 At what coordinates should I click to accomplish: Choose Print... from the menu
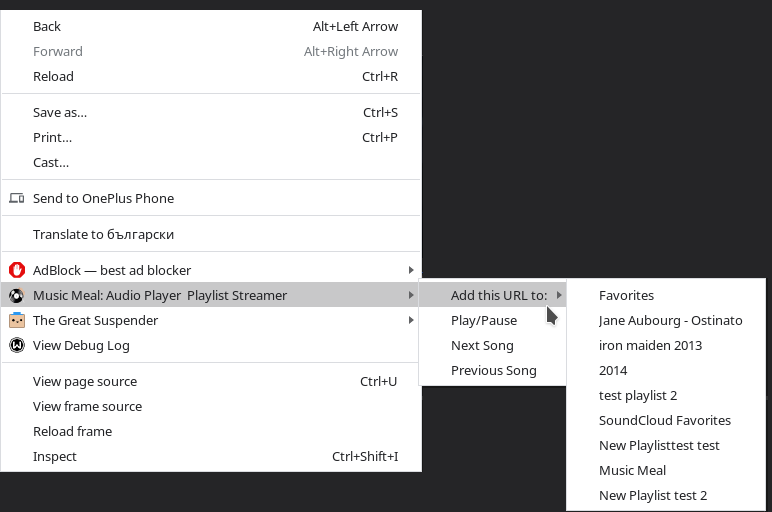pyautogui.click(x=211, y=137)
